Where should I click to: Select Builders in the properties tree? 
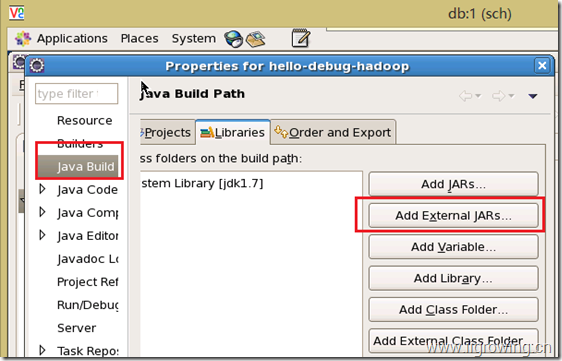click(x=80, y=144)
